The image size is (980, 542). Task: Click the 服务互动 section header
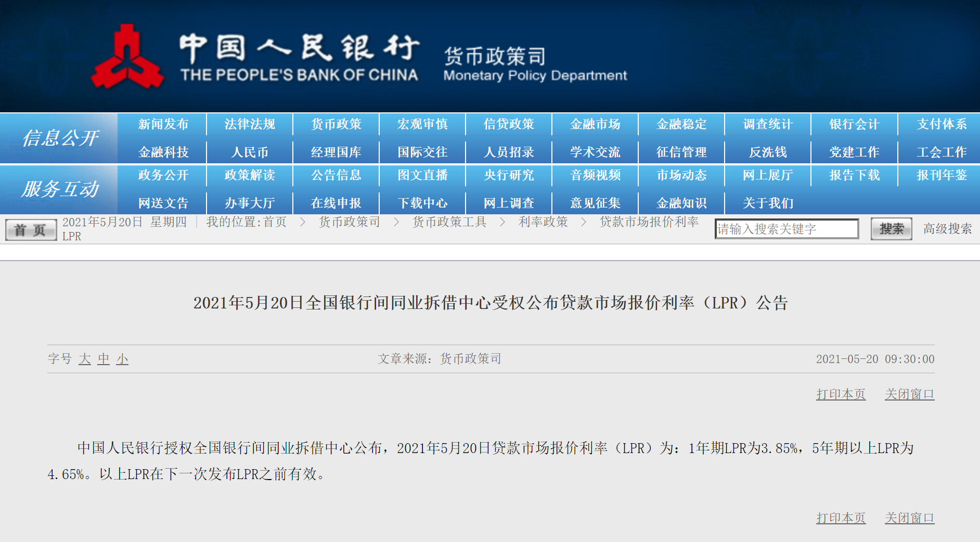point(60,189)
